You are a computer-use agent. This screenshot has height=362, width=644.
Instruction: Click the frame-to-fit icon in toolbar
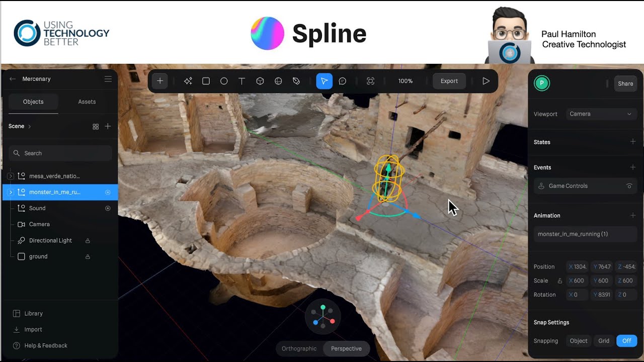pos(371,81)
